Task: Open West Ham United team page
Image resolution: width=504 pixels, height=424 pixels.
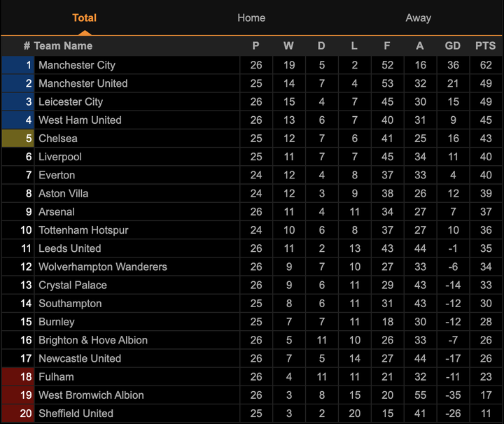Action: [x=80, y=120]
